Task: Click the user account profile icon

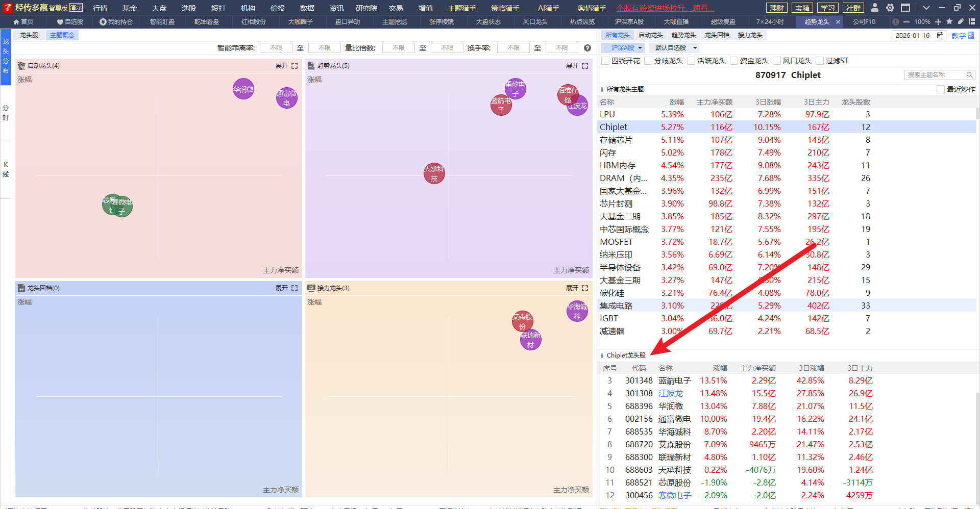Action: pos(875,8)
